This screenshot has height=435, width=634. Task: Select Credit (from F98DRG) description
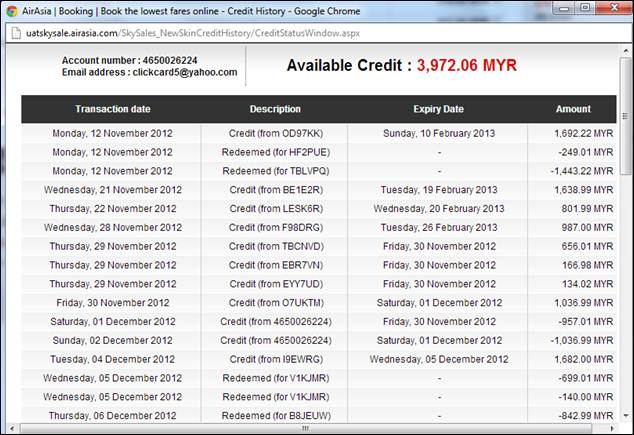[276, 228]
